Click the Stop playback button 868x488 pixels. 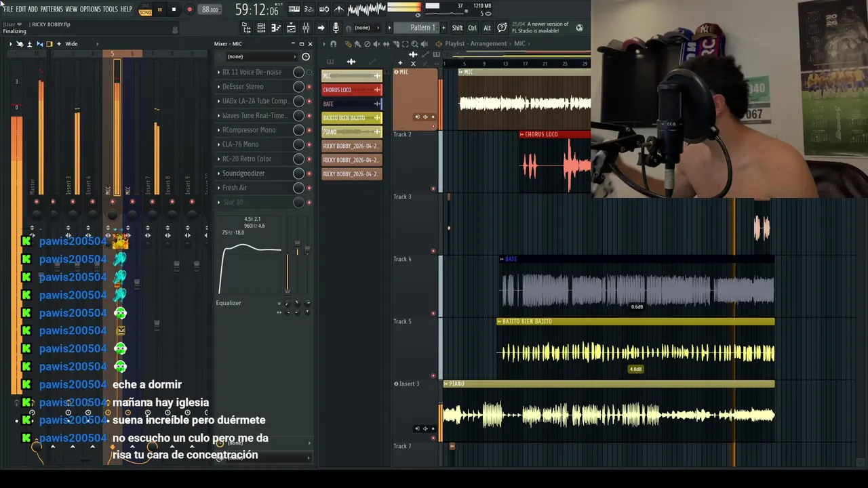click(x=174, y=9)
